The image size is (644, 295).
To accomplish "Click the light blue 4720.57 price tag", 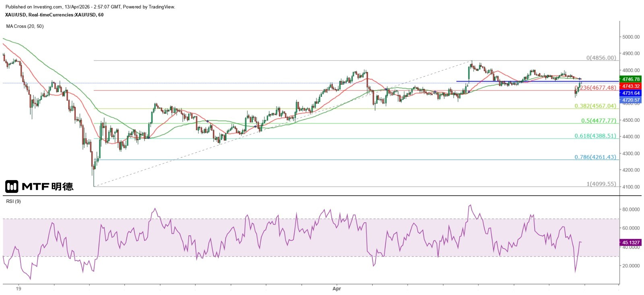I will point(630,100).
